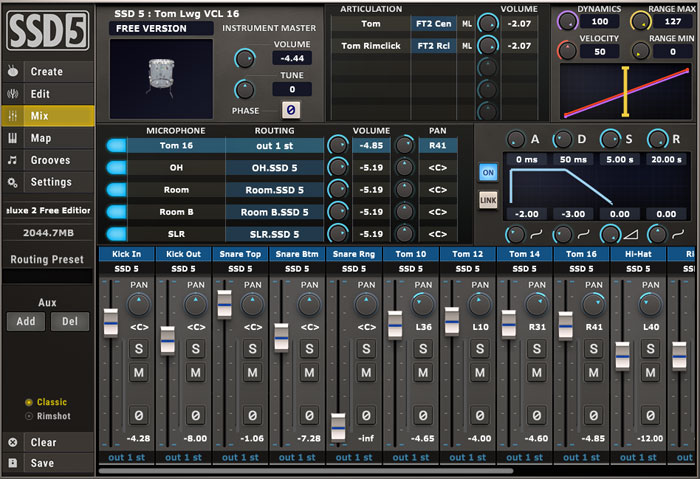Click the envelope Attack knob
The height and width of the screenshot is (479, 700).
click(x=516, y=140)
